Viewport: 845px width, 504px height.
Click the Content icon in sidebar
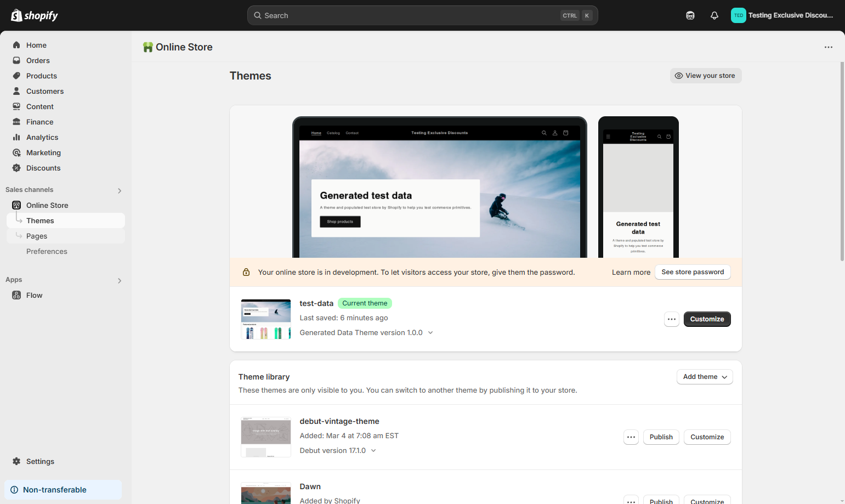pos(16,106)
